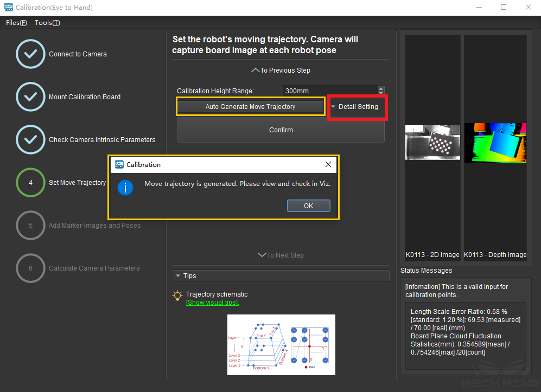This screenshot has width=541, height=392.
Task: Click the Calibration app icon in title bar
Action: [9, 7]
